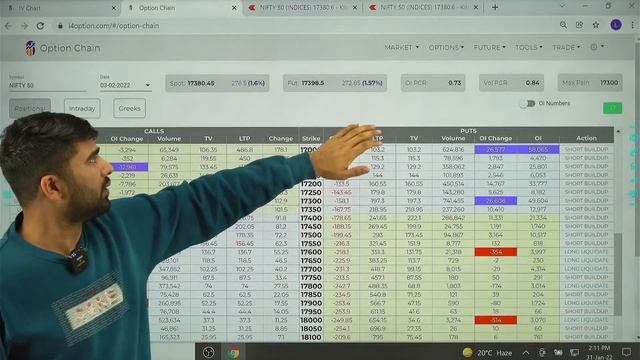Click strike price 18000 row

point(311,320)
